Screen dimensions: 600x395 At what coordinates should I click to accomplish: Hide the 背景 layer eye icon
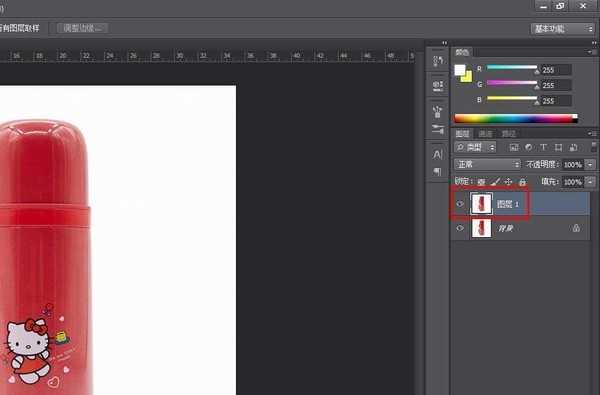click(x=460, y=228)
